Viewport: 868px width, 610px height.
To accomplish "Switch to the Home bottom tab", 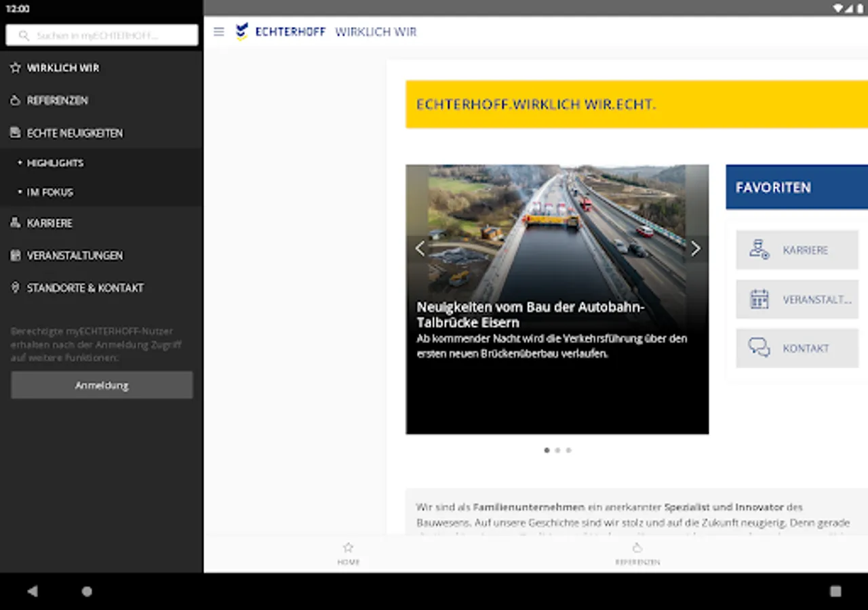I will click(x=349, y=554).
